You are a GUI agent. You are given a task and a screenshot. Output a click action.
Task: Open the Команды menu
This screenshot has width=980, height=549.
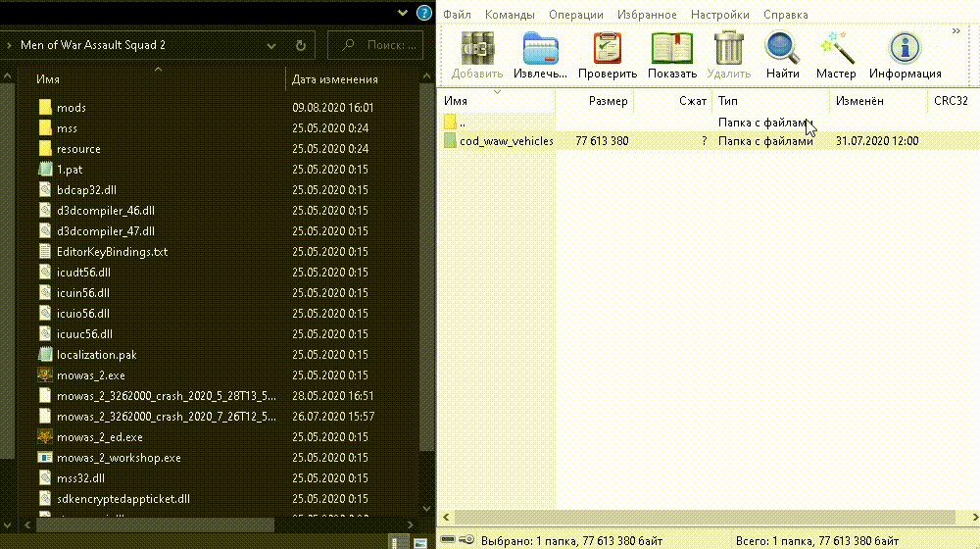(x=510, y=15)
